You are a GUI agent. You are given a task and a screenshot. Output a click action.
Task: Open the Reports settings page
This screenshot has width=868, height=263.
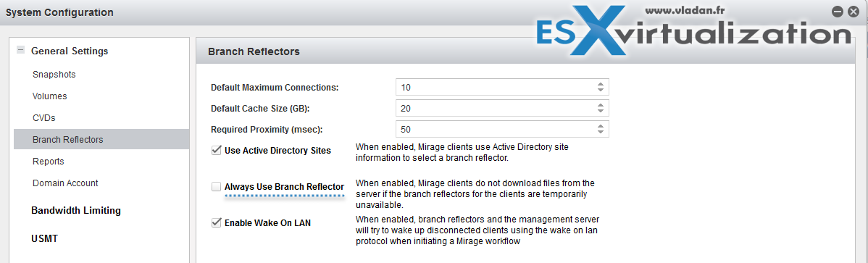[49, 162]
